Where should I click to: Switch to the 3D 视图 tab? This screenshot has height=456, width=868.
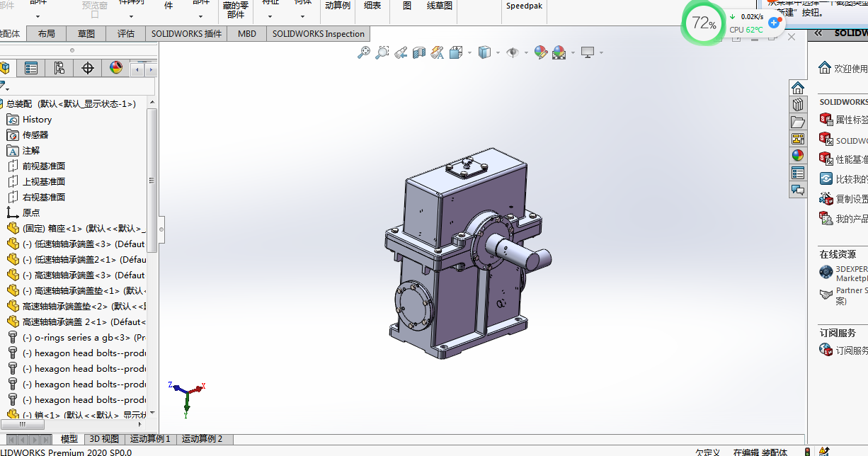pyautogui.click(x=104, y=439)
